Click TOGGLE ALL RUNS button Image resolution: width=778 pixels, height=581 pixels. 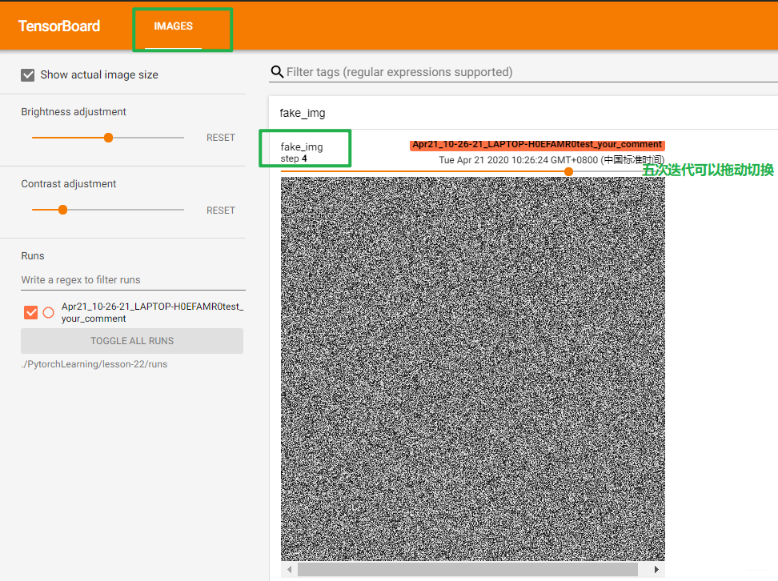coord(132,341)
